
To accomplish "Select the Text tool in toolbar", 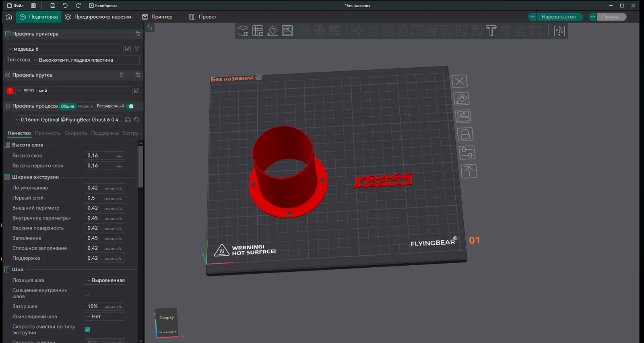I will pos(491,31).
